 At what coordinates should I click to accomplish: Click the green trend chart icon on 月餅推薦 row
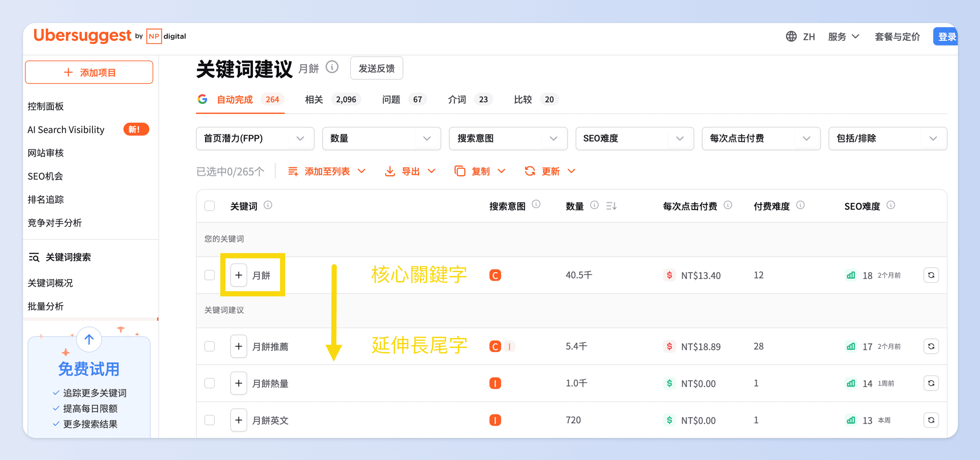pos(851,346)
